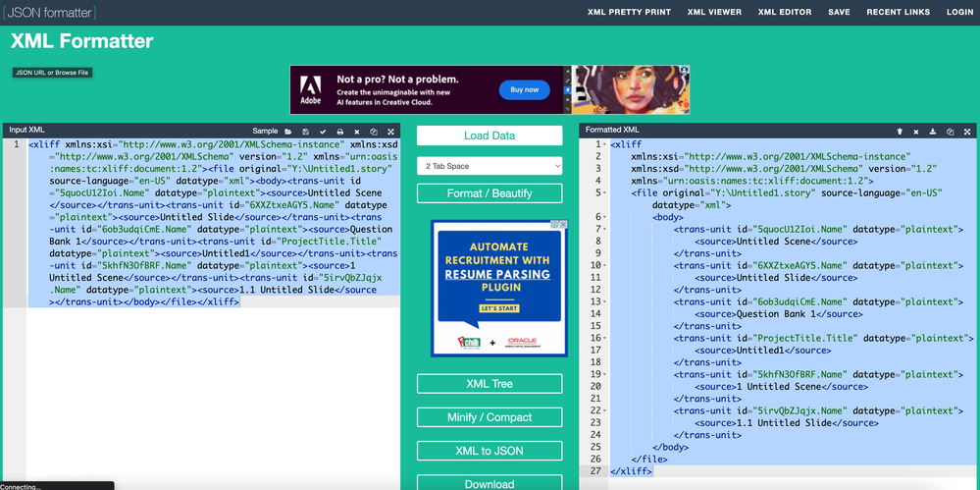
Task: Print the input XML using printer icon
Action: click(340, 131)
